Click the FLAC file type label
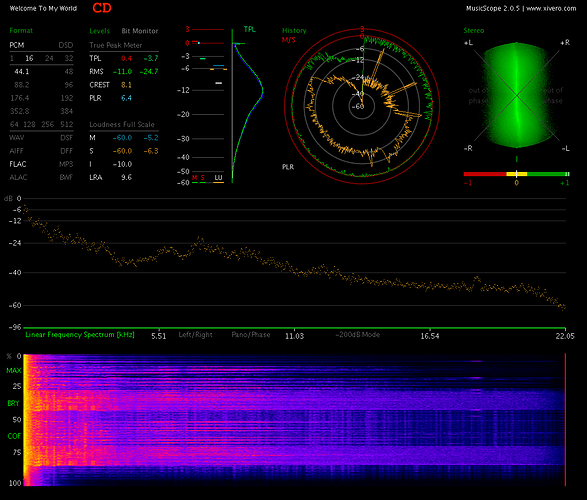 click(18, 164)
